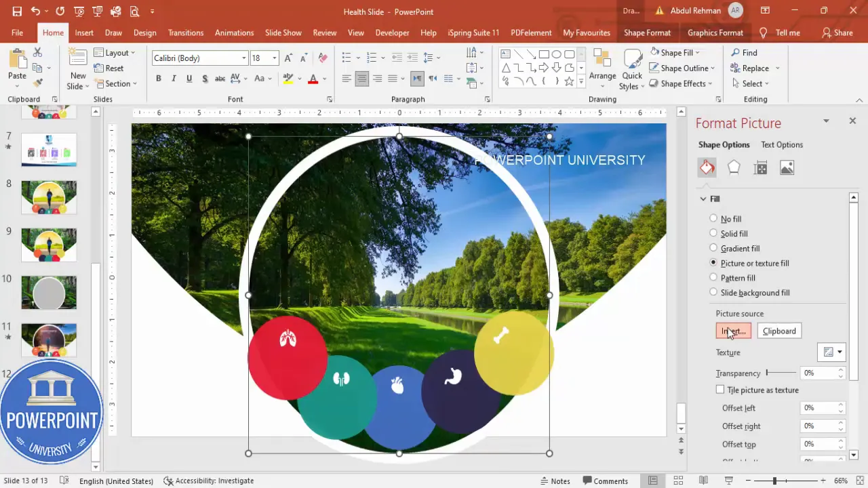868x488 pixels.
Task: Increase font size button
Action: 289,58
